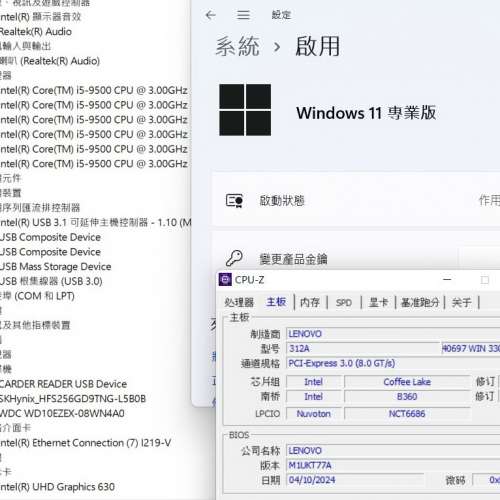
Task: Click the 設定 title in Settings window
Action: [x=281, y=15]
